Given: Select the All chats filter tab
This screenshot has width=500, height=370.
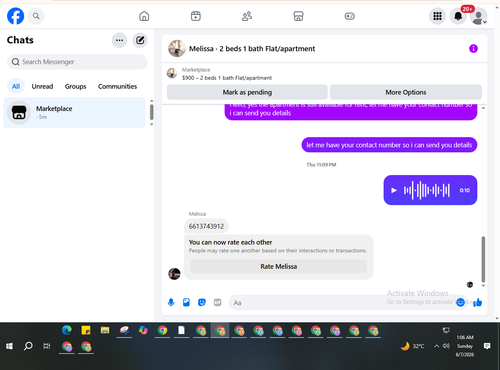Looking at the screenshot, I should pyautogui.click(x=16, y=86).
